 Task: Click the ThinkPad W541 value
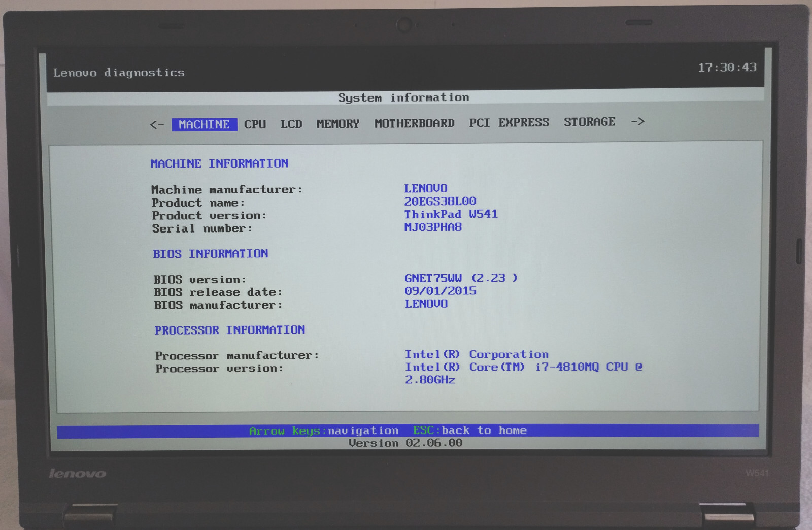pos(451,214)
